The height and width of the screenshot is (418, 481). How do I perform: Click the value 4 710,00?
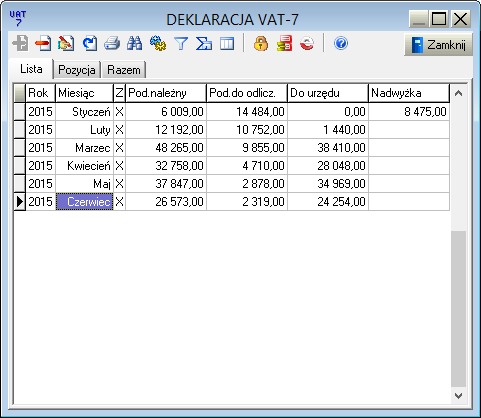click(263, 166)
